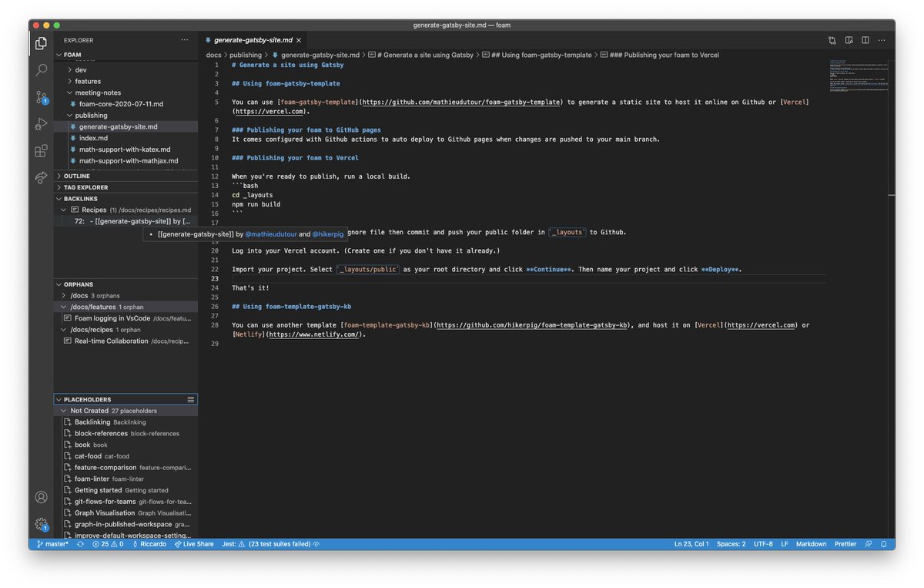The image size is (924, 588).
Task: Split the editor right
Action: (x=866, y=40)
